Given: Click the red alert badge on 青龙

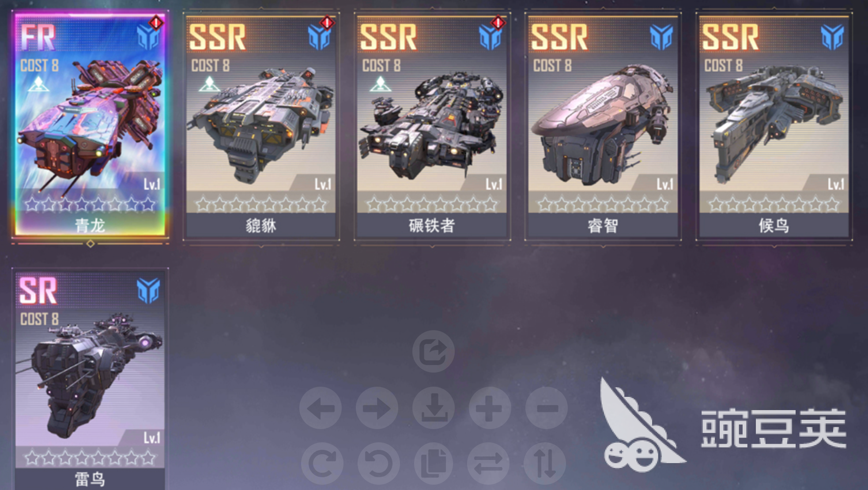Looking at the screenshot, I should click(155, 22).
